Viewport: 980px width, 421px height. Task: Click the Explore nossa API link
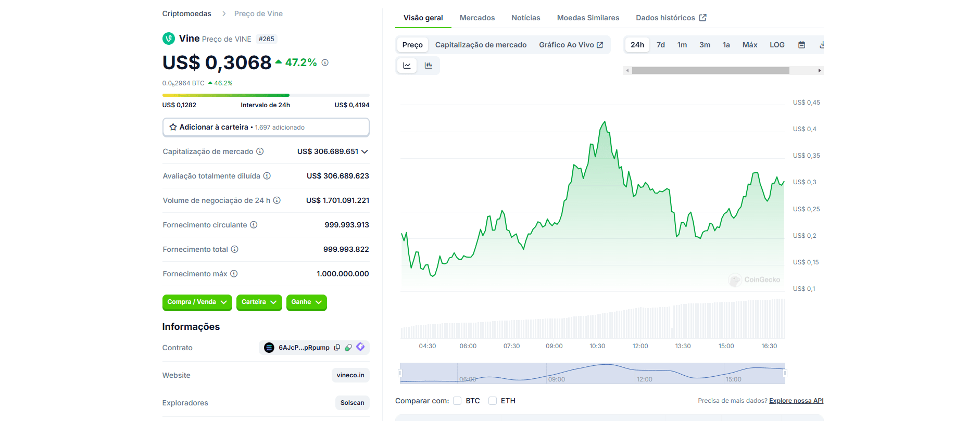[x=796, y=401]
